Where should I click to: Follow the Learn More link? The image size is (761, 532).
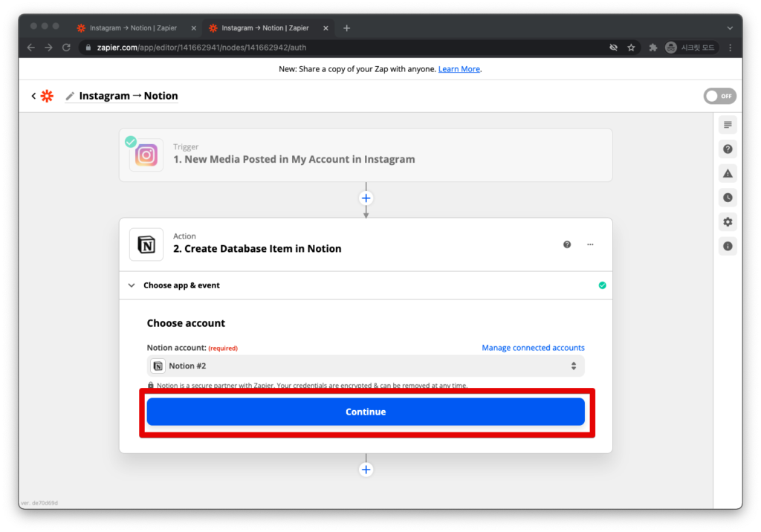(459, 69)
